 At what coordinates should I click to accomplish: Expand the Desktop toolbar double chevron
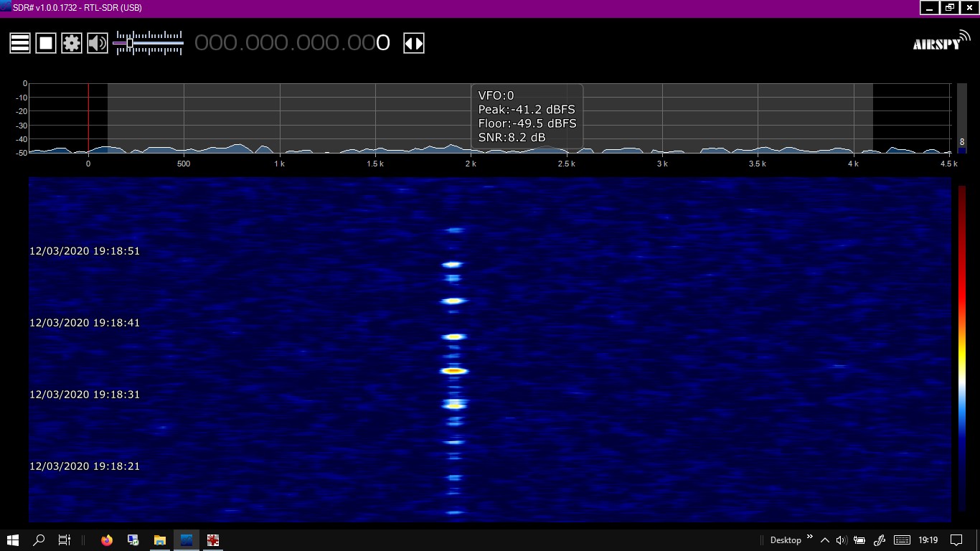810,537
